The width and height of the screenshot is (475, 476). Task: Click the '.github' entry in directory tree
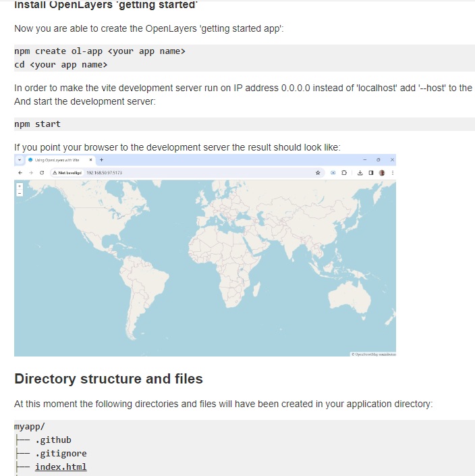(x=53, y=440)
